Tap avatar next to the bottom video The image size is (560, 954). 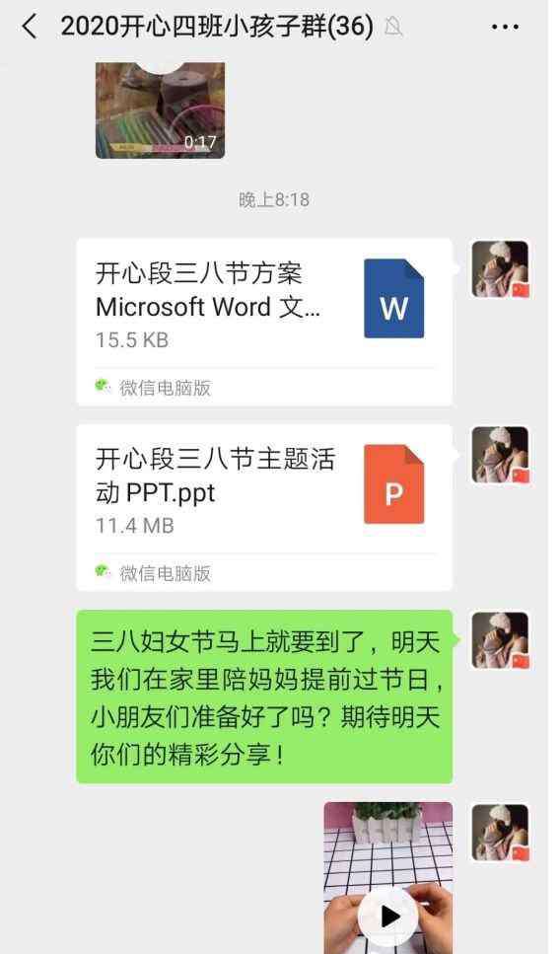click(501, 833)
